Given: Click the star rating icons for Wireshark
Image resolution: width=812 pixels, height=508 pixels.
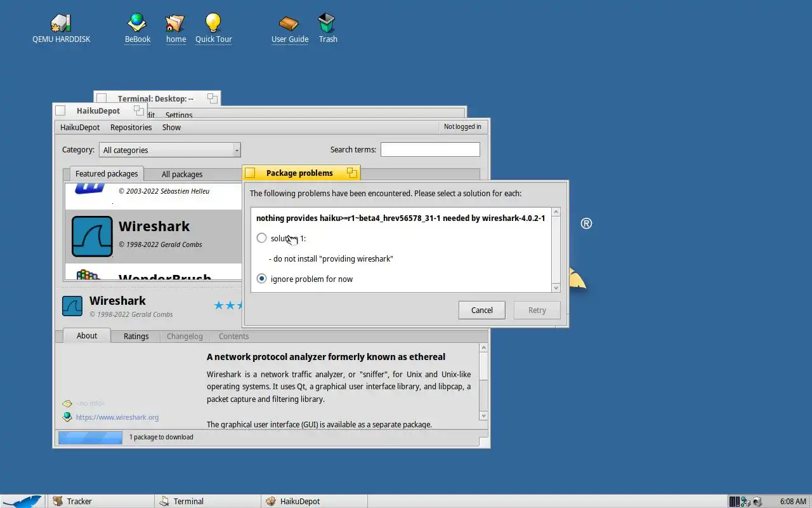Looking at the screenshot, I should [x=227, y=305].
